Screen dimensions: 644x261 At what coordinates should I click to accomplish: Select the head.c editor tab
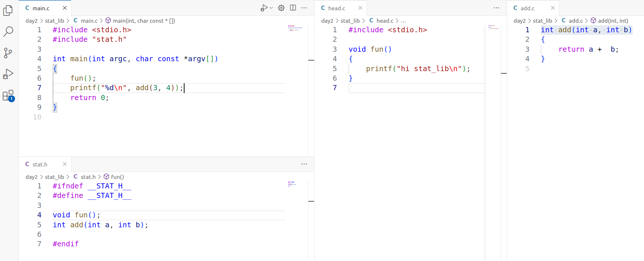click(x=340, y=8)
